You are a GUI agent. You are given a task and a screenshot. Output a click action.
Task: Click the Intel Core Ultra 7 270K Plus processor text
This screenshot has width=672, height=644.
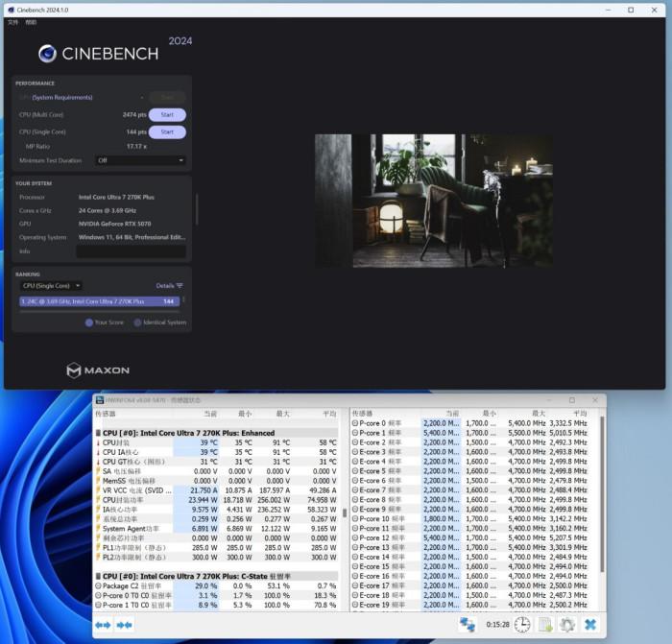[116, 197]
